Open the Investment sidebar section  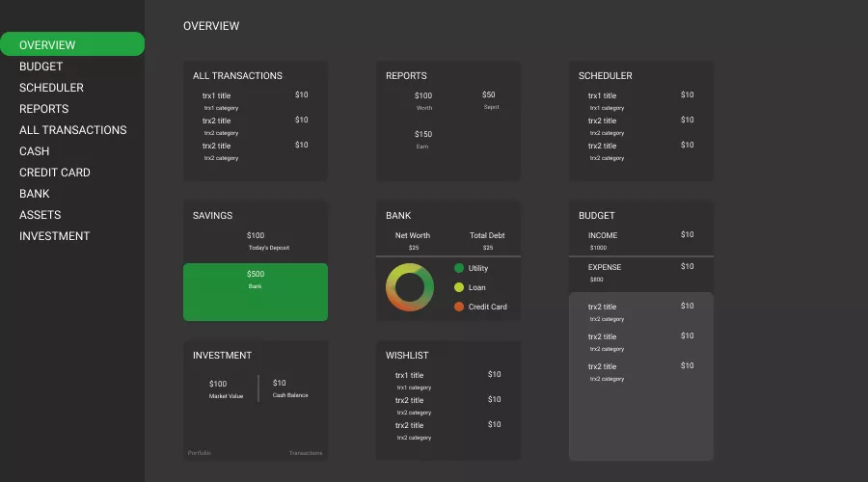(x=54, y=236)
